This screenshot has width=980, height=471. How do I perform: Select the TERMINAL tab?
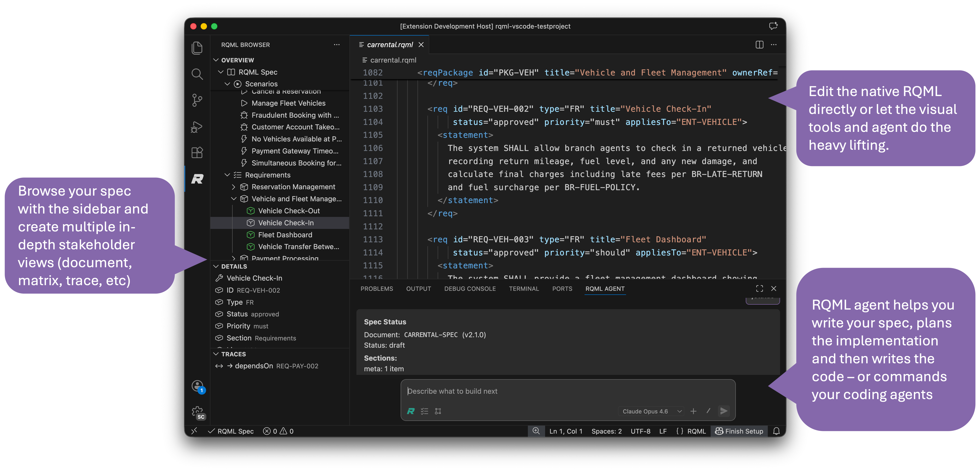point(524,288)
